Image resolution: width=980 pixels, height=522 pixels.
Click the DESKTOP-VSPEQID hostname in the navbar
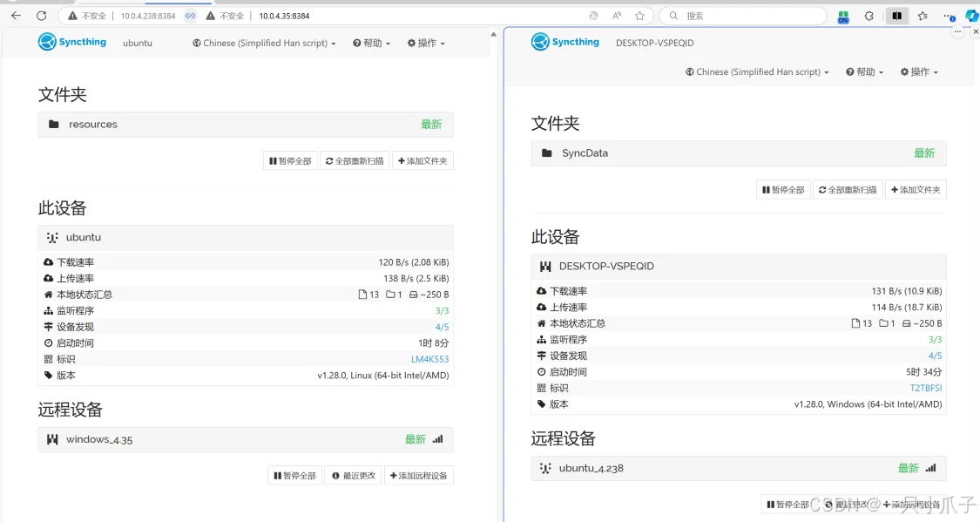(x=654, y=43)
